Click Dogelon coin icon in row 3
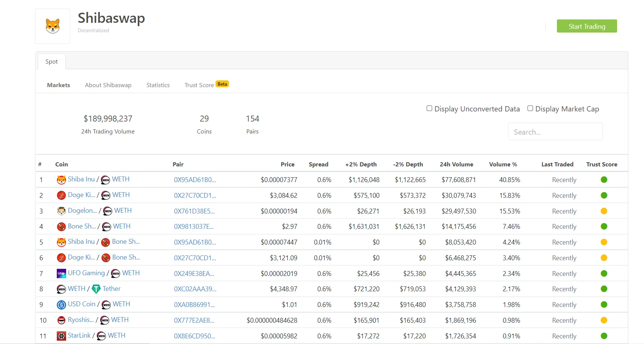This screenshot has height=344, width=644. point(61,211)
